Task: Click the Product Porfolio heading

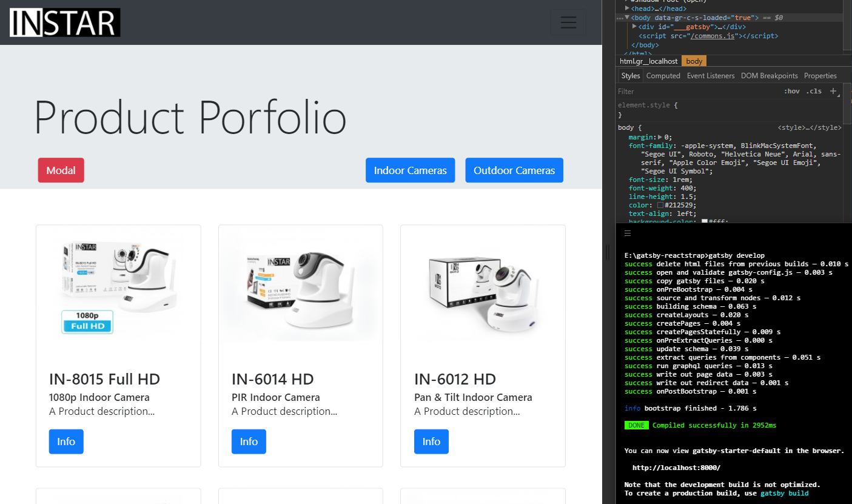Action: pos(190,118)
